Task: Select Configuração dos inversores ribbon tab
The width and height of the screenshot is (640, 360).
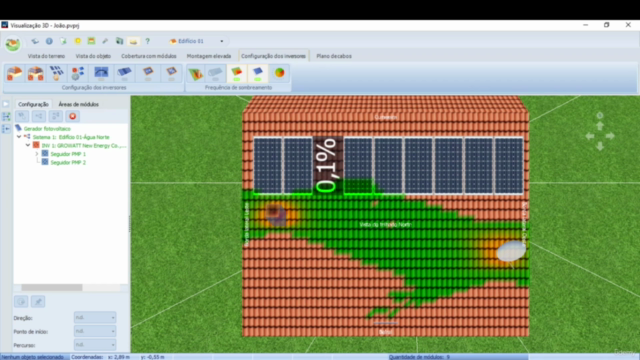Action: (273, 56)
